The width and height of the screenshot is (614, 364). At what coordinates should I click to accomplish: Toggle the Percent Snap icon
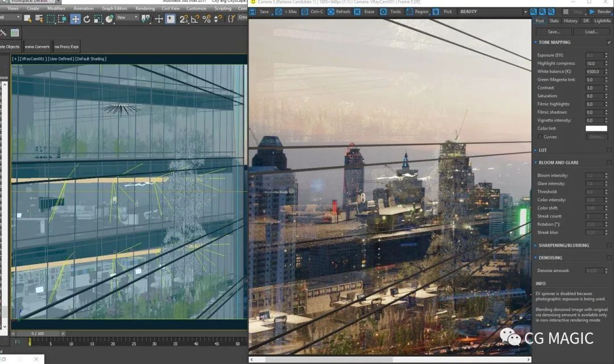206,19
